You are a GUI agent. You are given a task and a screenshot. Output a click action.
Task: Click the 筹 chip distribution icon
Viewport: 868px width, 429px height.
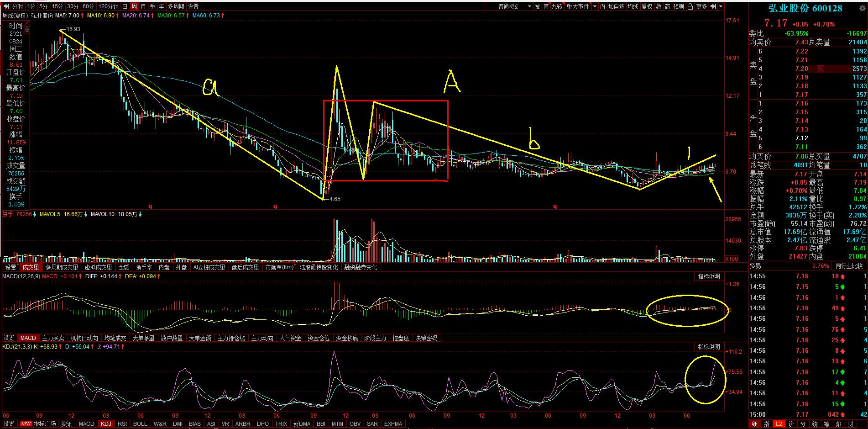point(827,424)
